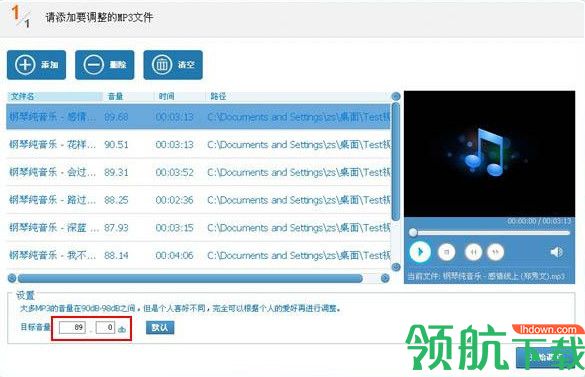Click the volume value 88.14
Screen dimensions: 585x377
(116, 256)
